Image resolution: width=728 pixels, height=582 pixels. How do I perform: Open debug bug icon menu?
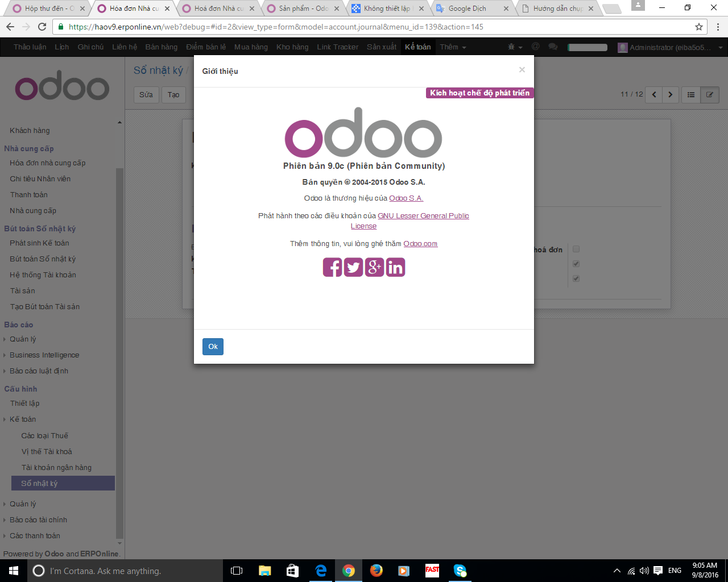[x=514, y=47]
